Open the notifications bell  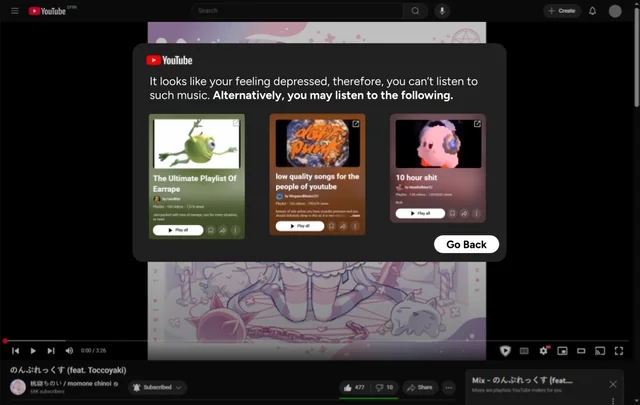click(x=592, y=11)
